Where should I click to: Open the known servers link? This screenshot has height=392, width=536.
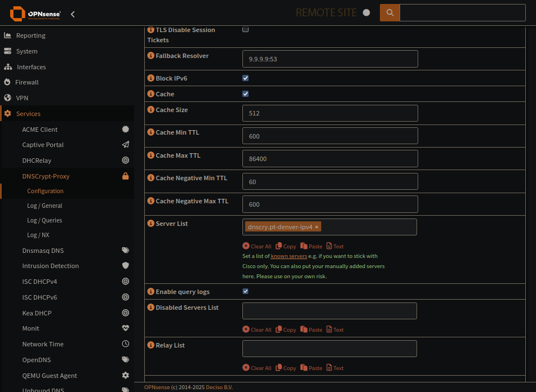[x=289, y=256]
